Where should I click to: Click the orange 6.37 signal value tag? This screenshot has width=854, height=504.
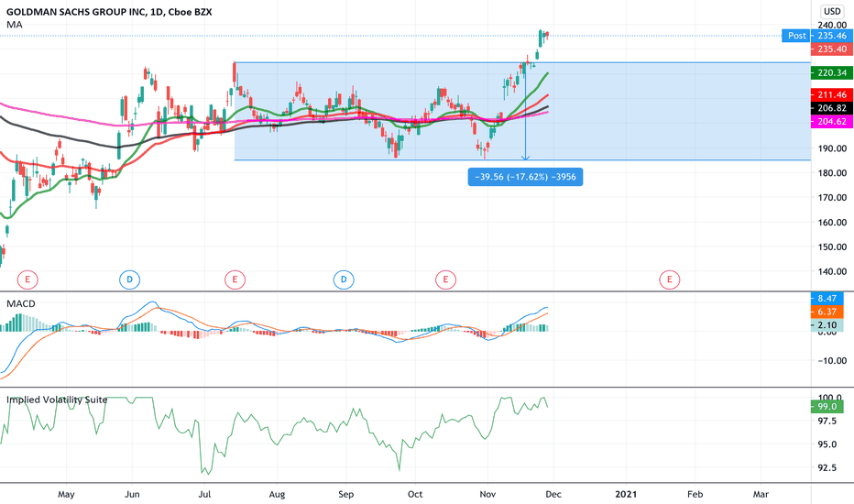827,312
